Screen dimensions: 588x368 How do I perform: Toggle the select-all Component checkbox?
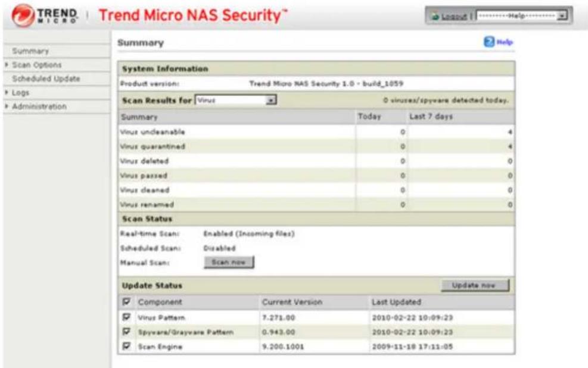pyautogui.click(x=126, y=302)
